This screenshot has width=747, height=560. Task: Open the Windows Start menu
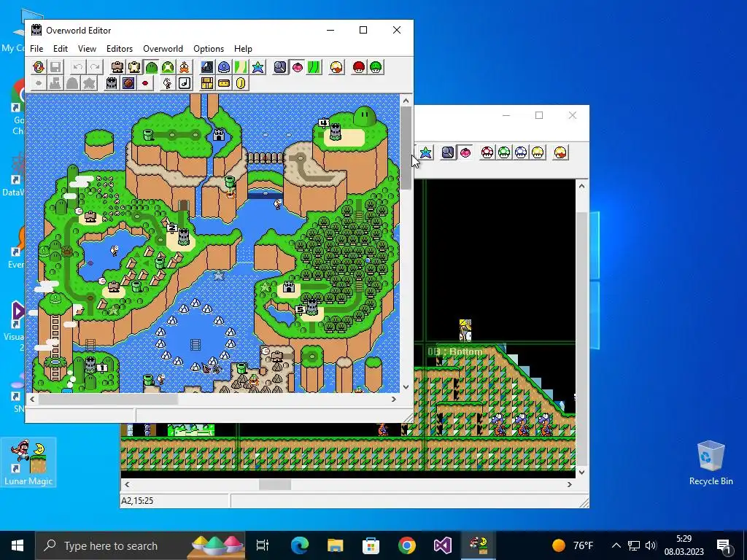[18, 545]
